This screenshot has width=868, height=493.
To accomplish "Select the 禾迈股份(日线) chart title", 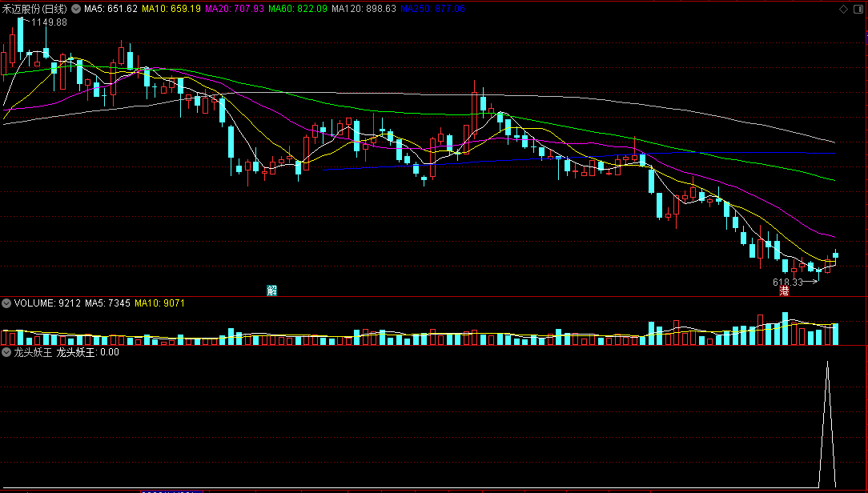I will 34,9.
